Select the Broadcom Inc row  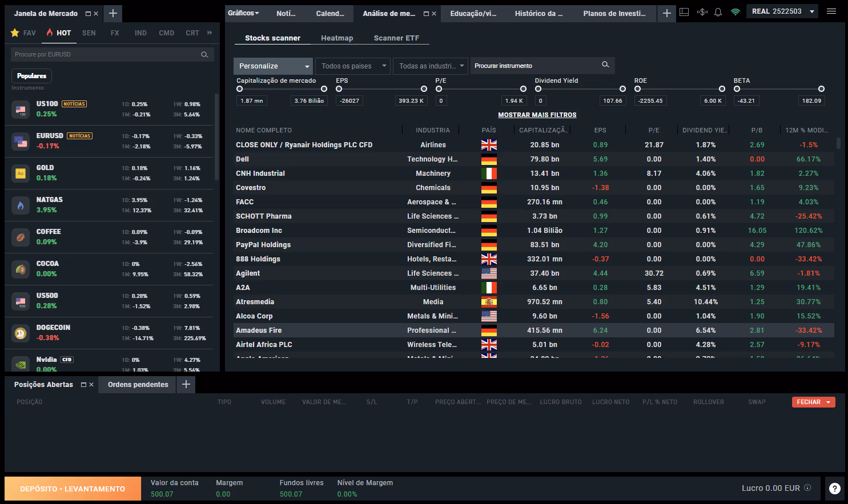click(533, 231)
